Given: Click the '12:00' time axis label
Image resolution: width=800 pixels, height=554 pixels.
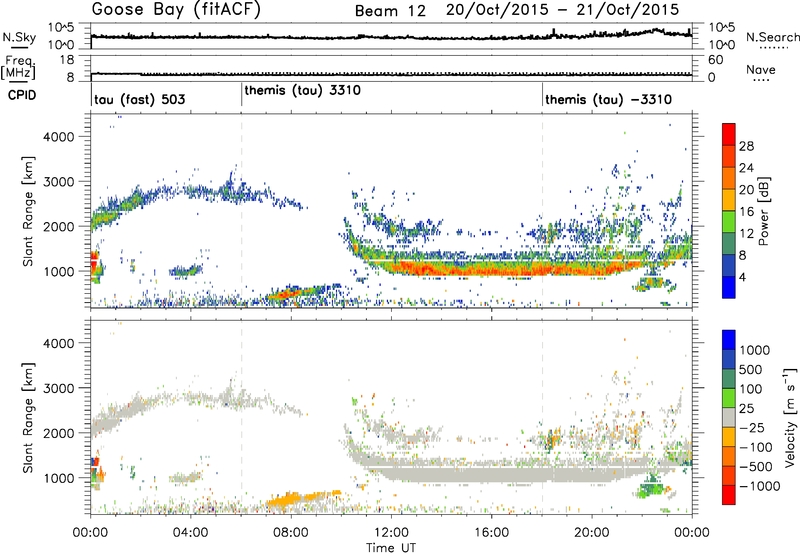Looking at the screenshot, I should pyautogui.click(x=391, y=533).
